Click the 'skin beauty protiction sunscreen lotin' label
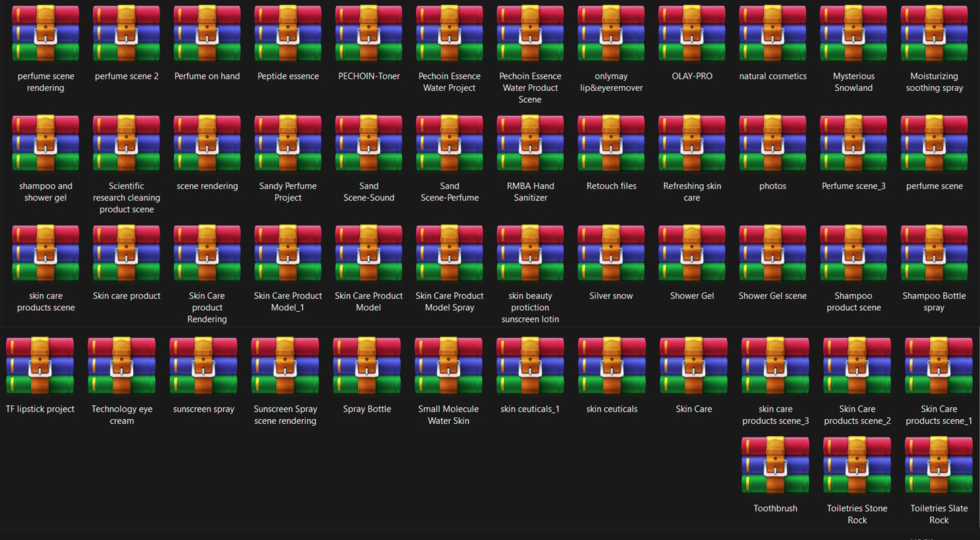 [x=531, y=308]
